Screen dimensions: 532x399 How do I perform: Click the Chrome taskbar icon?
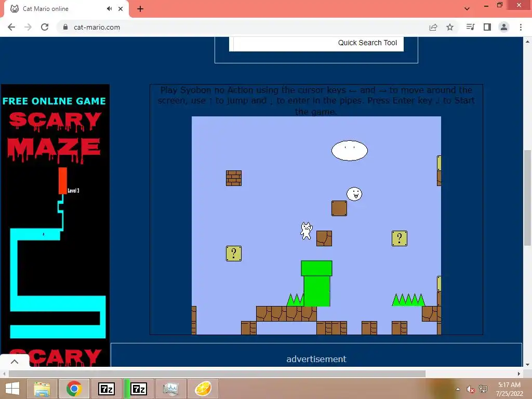pyautogui.click(x=74, y=389)
